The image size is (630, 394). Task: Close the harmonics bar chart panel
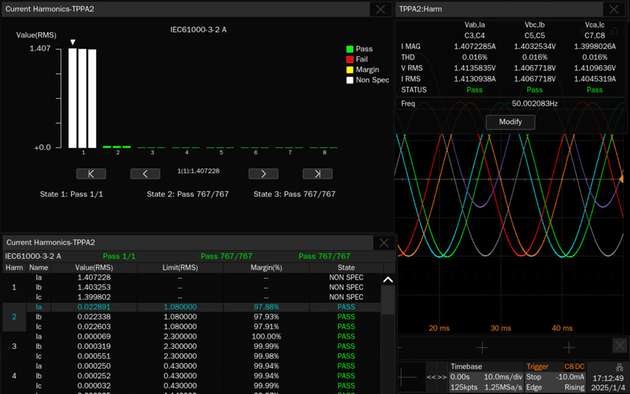pyautogui.click(x=380, y=9)
